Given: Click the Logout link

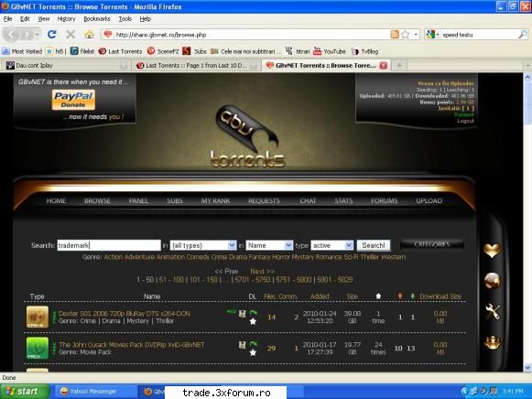Looking at the screenshot, I should (465, 121).
